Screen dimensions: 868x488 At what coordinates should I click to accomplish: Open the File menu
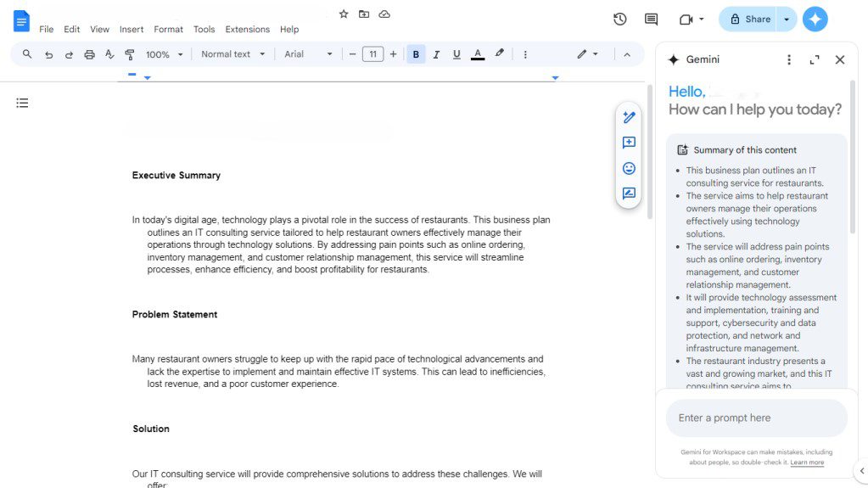click(x=47, y=30)
